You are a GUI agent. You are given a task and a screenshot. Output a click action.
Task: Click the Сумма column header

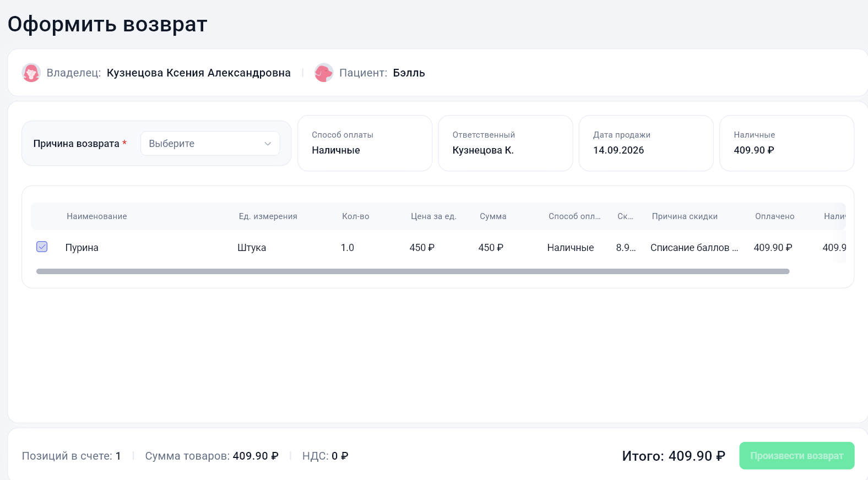click(493, 216)
